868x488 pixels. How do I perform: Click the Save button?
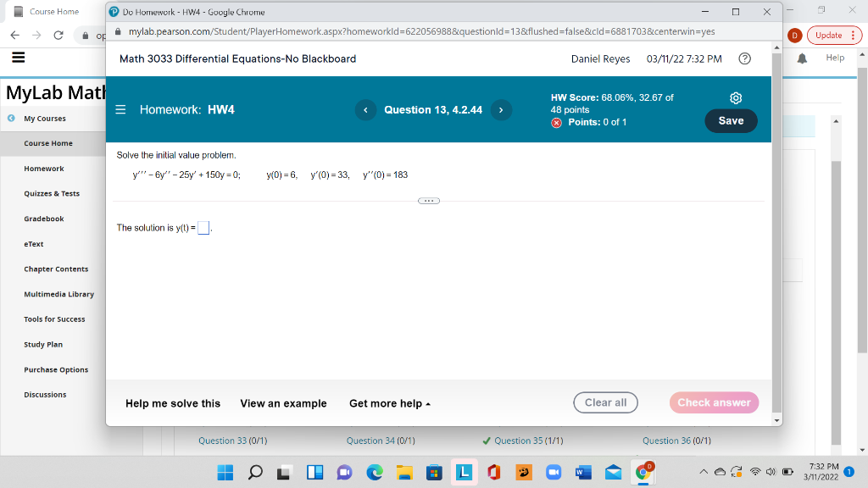[x=731, y=120]
